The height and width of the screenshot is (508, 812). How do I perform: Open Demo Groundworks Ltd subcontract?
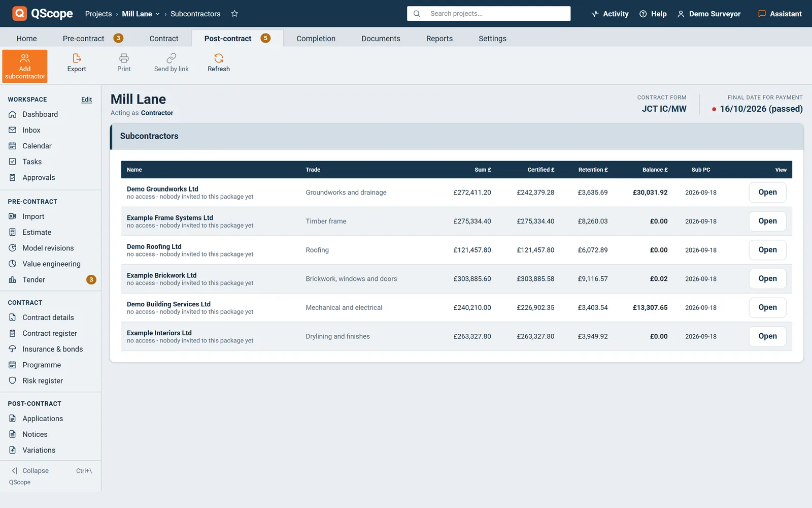tap(767, 193)
